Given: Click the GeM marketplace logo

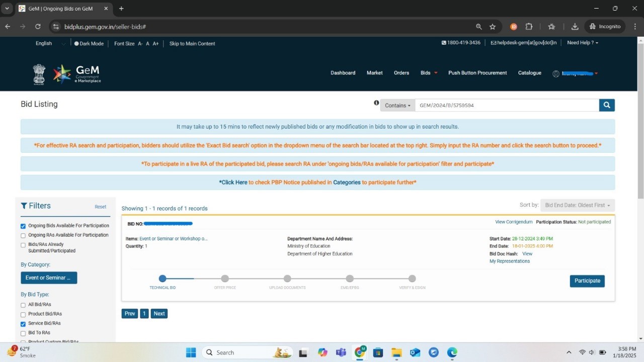Looking at the screenshot, I should [77, 73].
